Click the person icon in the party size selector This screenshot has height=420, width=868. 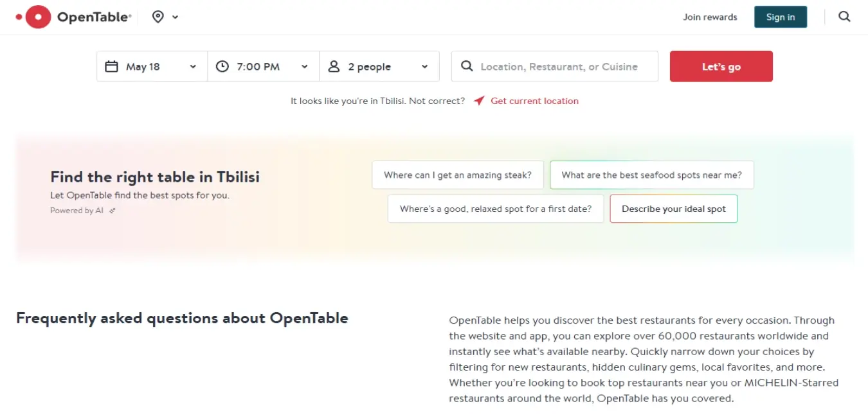tap(334, 66)
